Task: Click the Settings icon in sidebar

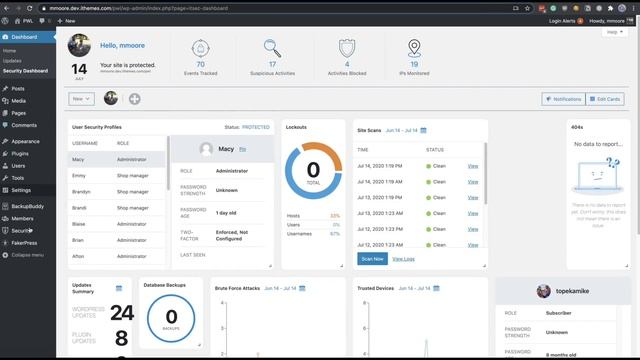Action: coord(5,190)
